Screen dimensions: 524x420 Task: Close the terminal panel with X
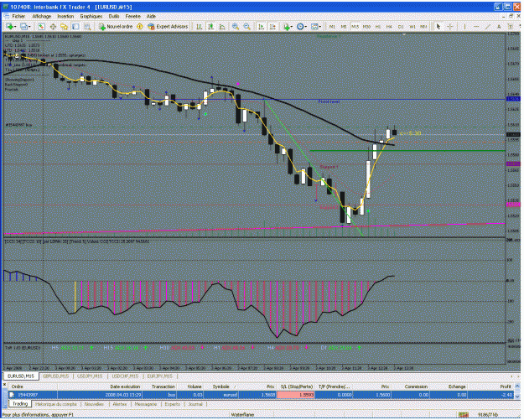point(5,385)
